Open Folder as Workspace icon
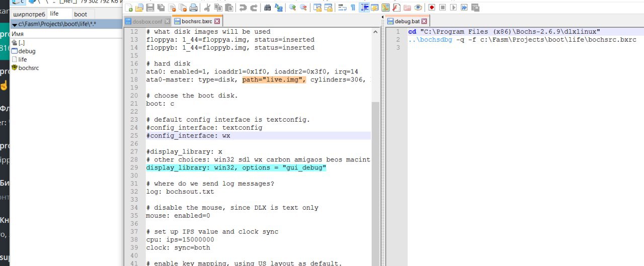This screenshot has width=644, height=266. pyautogui.click(x=407, y=8)
